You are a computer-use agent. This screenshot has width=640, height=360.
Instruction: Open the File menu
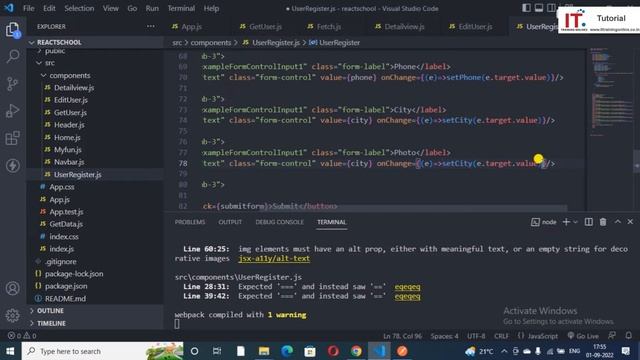pyautogui.click(x=29, y=8)
